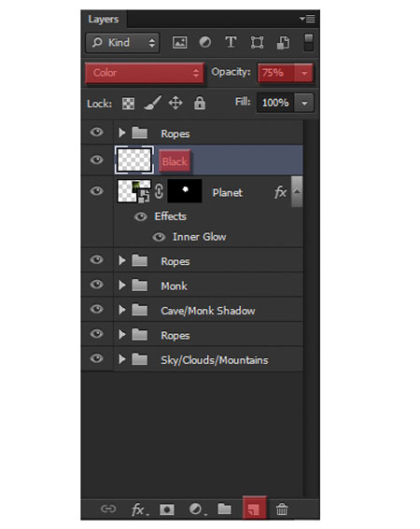420x529 pixels.
Task: Filter by type layers icon
Action: [x=231, y=43]
